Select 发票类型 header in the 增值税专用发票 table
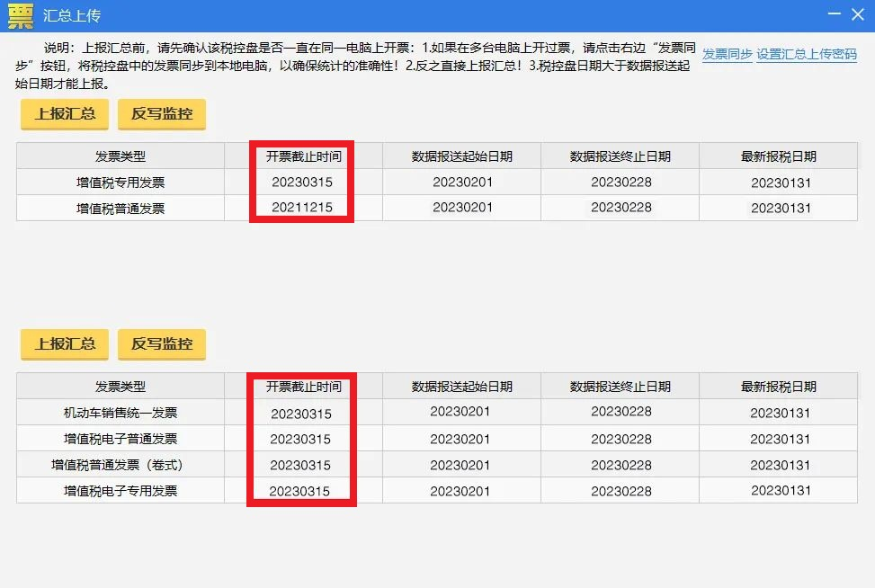Screen dimensions: 875x588 coord(121,156)
